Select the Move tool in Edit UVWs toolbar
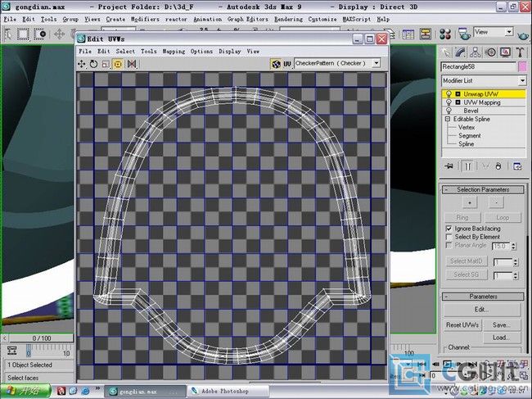This screenshot has height=399, width=532. [81, 64]
